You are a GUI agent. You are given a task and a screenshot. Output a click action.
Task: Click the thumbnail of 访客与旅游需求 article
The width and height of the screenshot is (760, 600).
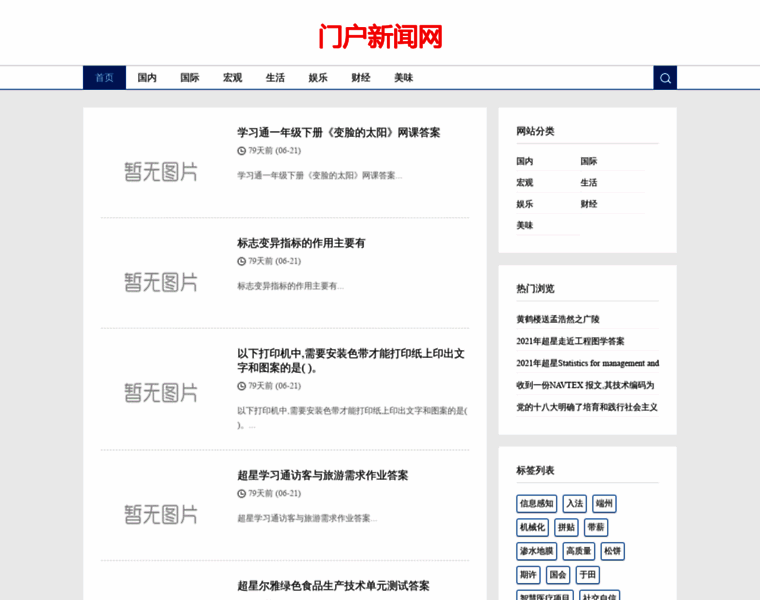[160, 515]
